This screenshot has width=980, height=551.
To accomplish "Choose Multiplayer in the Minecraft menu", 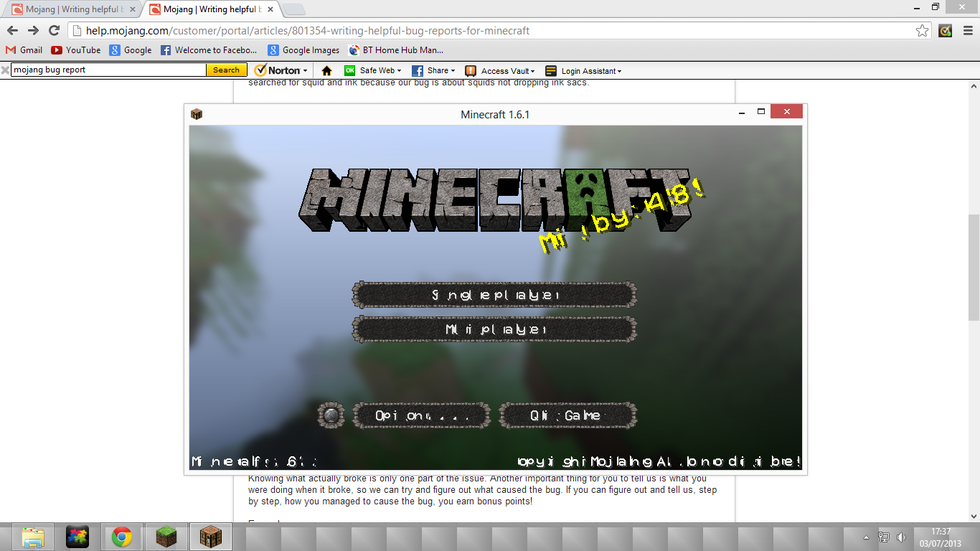I will point(494,329).
